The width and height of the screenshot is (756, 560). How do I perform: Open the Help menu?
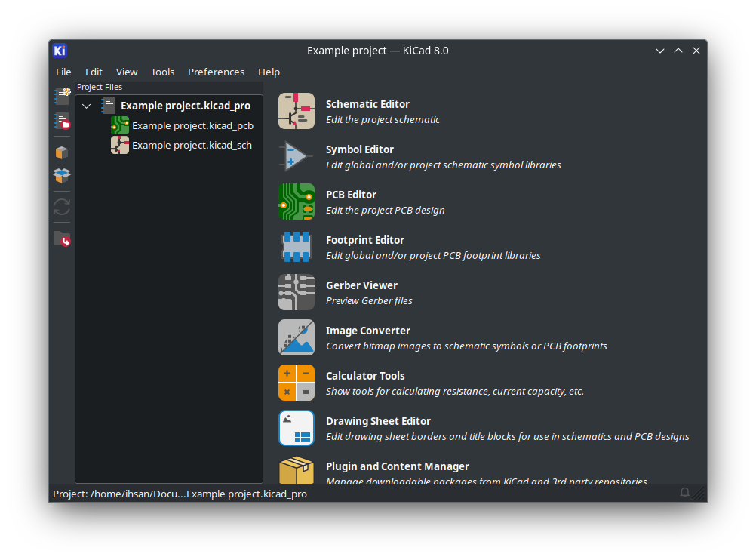[269, 72]
